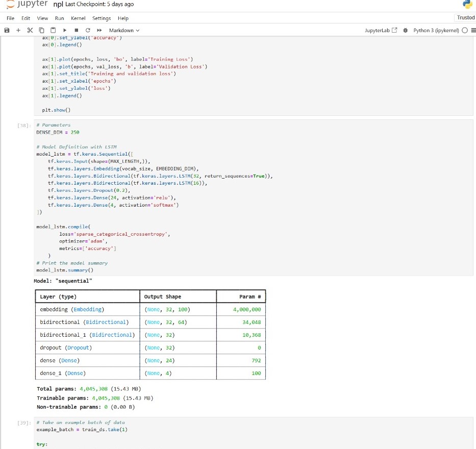
Task: Insert a new cell with plus icon
Action: [18, 31]
